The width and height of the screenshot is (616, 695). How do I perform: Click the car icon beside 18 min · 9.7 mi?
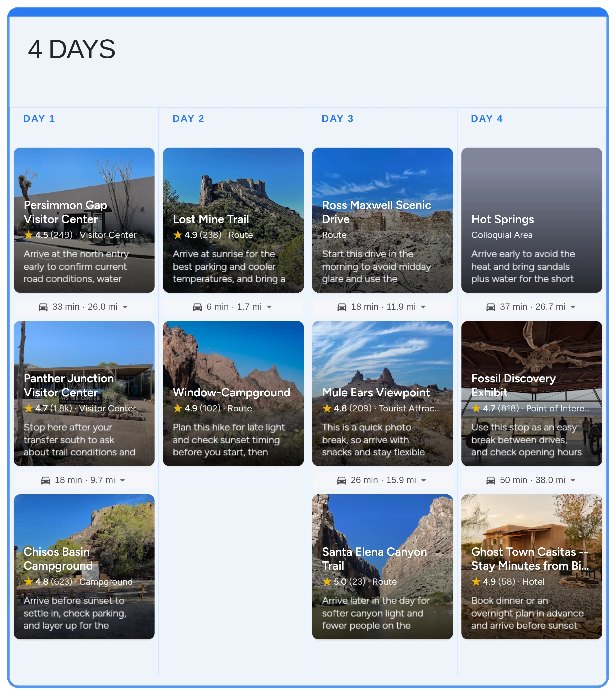pyautogui.click(x=46, y=480)
